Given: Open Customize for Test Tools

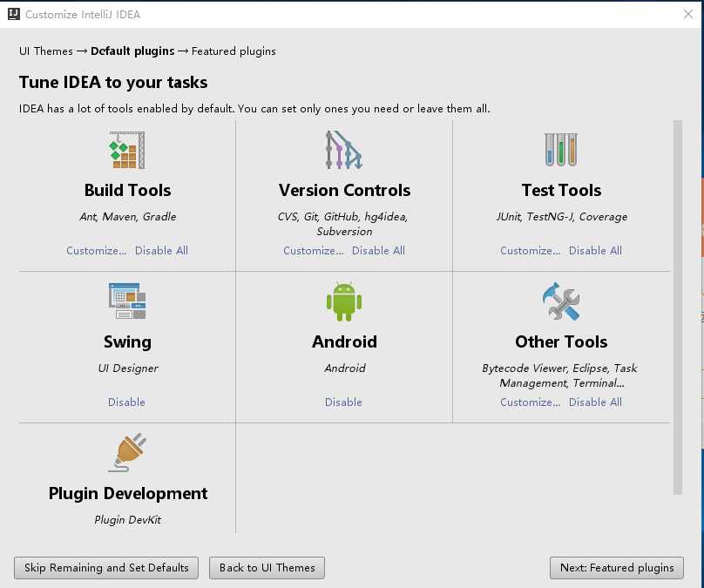Looking at the screenshot, I should click(x=531, y=251).
